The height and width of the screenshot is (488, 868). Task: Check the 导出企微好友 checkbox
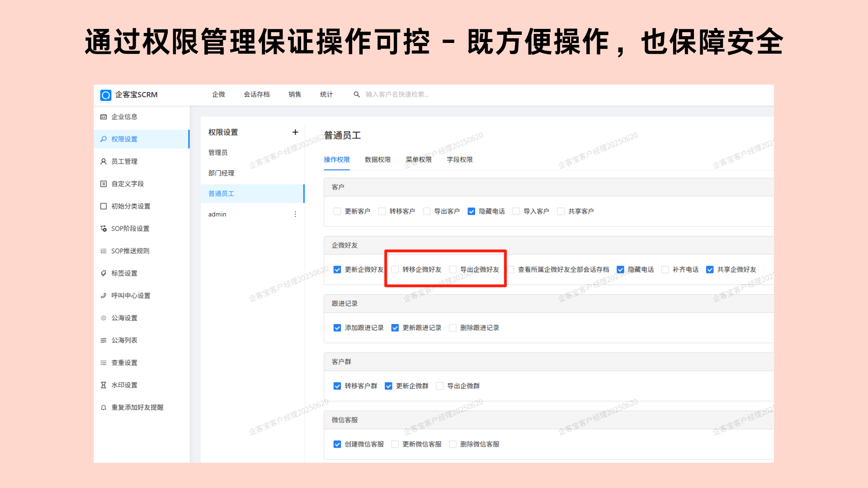(453, 270)
